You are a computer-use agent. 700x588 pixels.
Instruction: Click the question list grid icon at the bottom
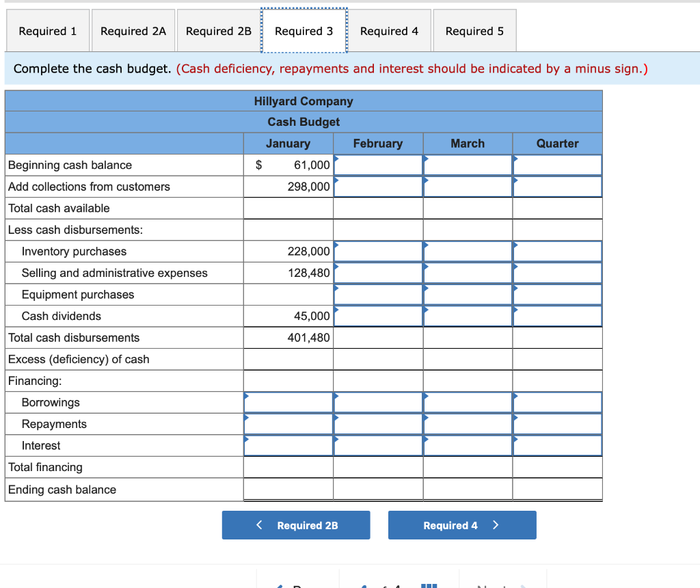427,585
